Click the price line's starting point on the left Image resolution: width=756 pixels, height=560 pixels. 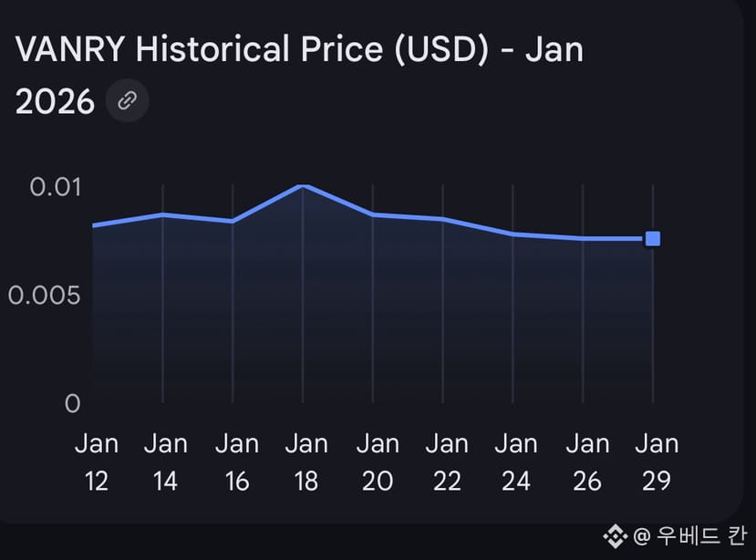coord(94,224)
